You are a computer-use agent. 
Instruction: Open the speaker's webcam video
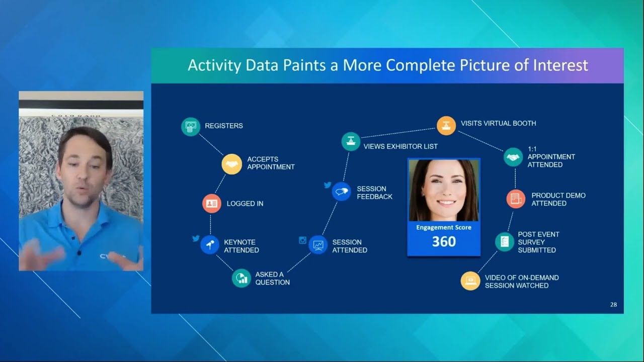(x=81, y=181)
